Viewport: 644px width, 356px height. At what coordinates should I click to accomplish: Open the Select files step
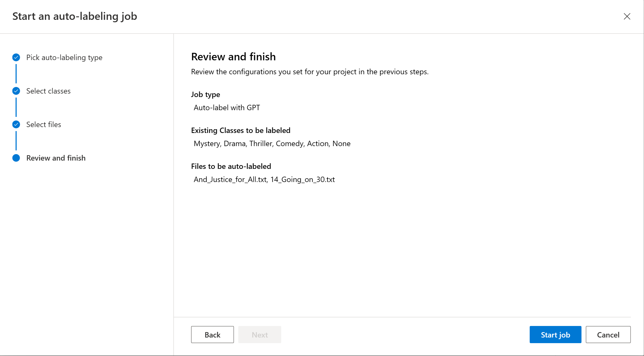click(x=43, y=124)
